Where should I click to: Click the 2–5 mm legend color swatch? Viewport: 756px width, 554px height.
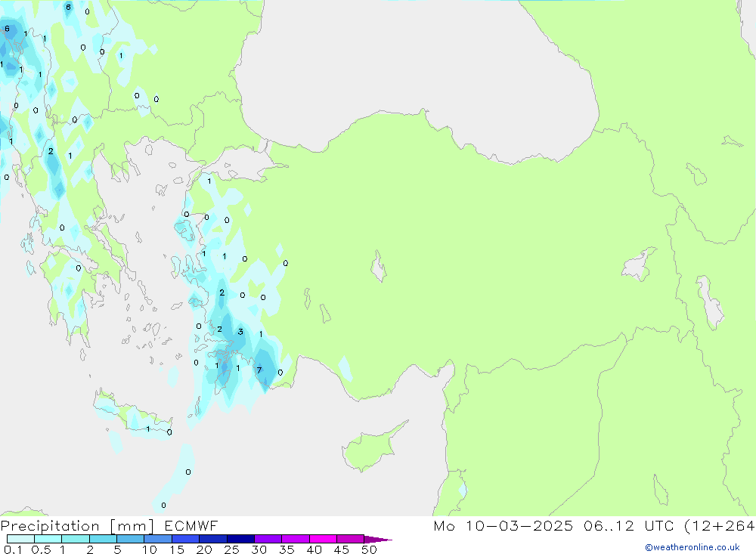tap(103, 539)
